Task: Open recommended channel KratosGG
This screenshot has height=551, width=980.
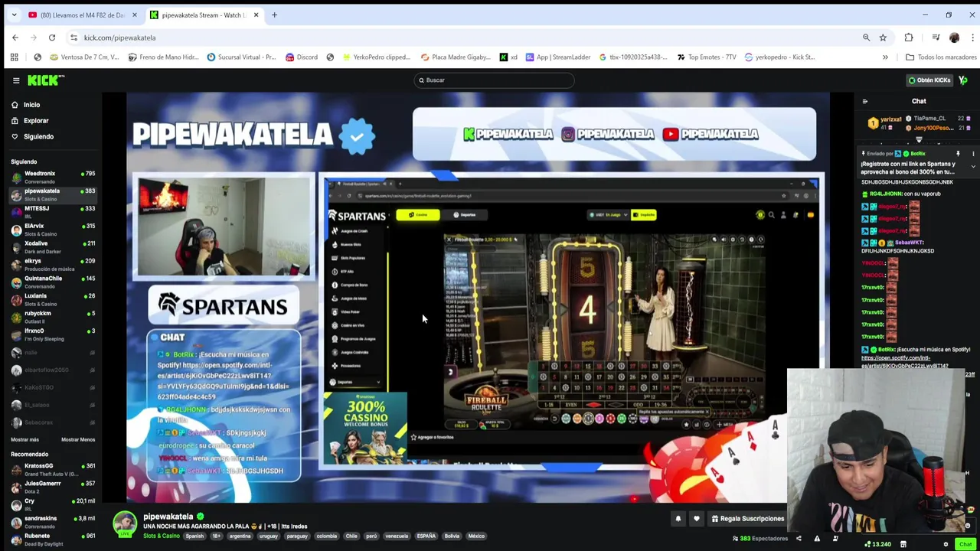Action: (52, 470)
